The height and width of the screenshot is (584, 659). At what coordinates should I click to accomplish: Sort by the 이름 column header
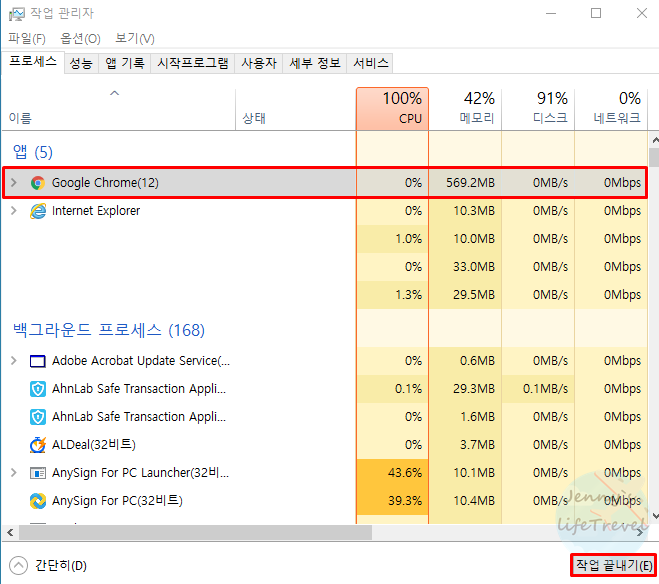point(119,109)
